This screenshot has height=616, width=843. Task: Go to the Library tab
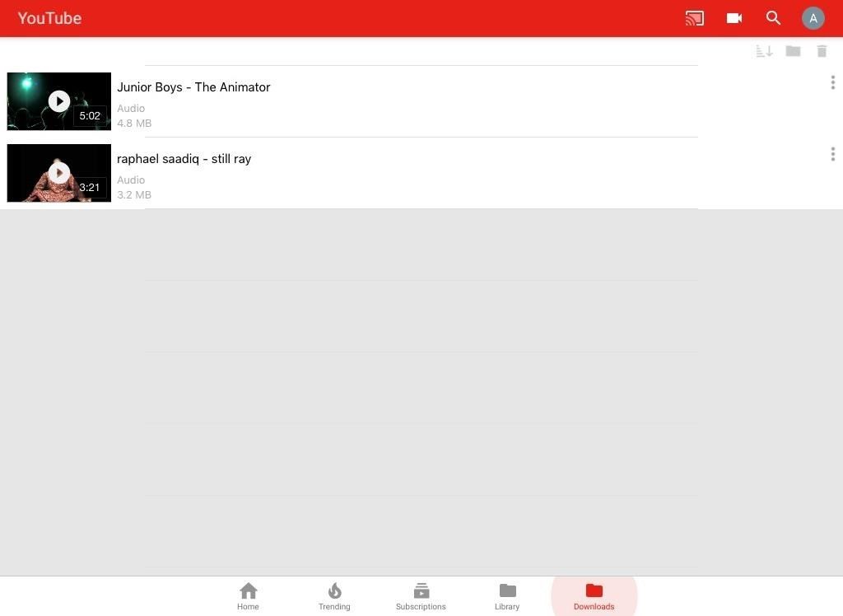point(507,595)
